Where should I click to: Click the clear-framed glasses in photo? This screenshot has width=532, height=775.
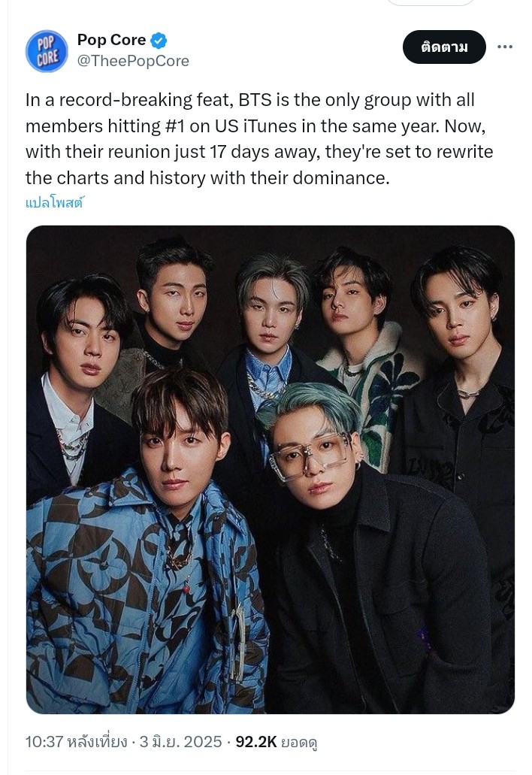pos(310,456)
